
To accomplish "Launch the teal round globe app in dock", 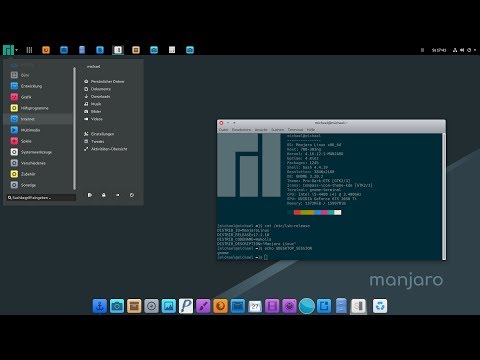I will (x=307, y=306).
